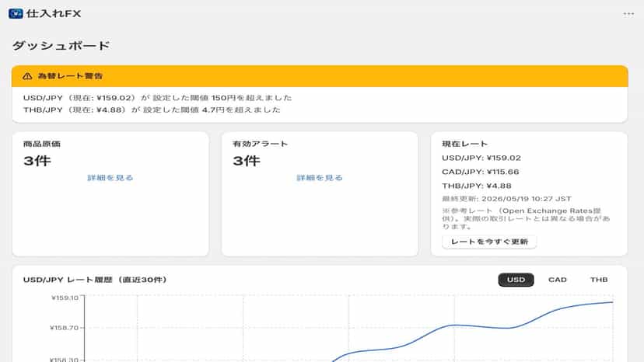Open the three-dot more options menu
The width and height of the screenshot is (644, 362).
tap(628, 14)
